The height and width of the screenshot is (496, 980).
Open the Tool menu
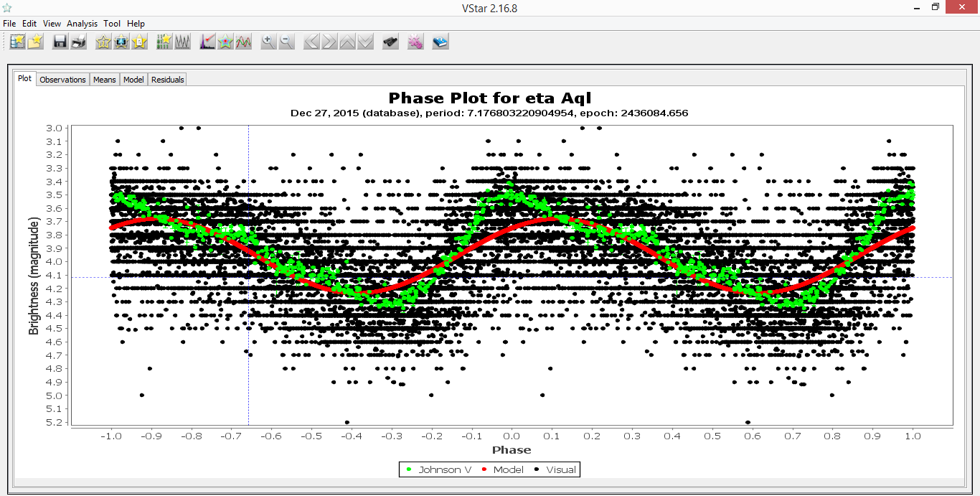(x=112, y=24)
